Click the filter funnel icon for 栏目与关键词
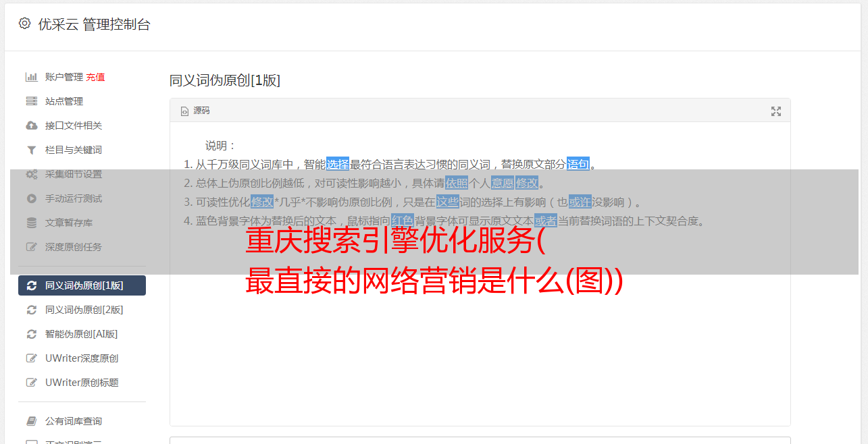Image resolution: width=868 pixels, height=444 pixels. tap(31, 150)
